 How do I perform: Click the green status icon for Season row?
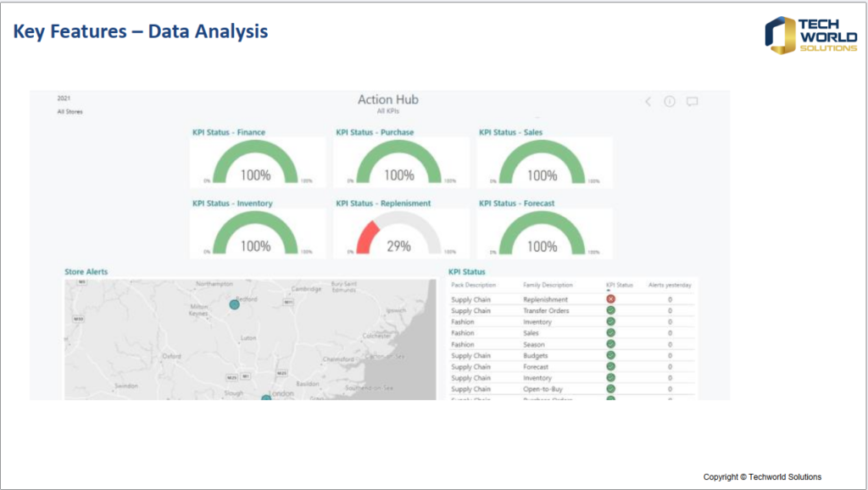pos(610,345)
